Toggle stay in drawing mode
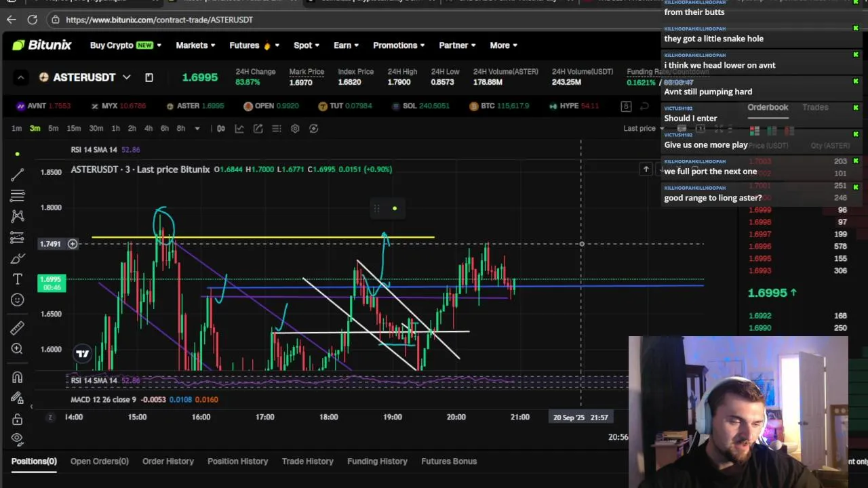The height and width of the screenshot is (488, 868). (18, 399)
